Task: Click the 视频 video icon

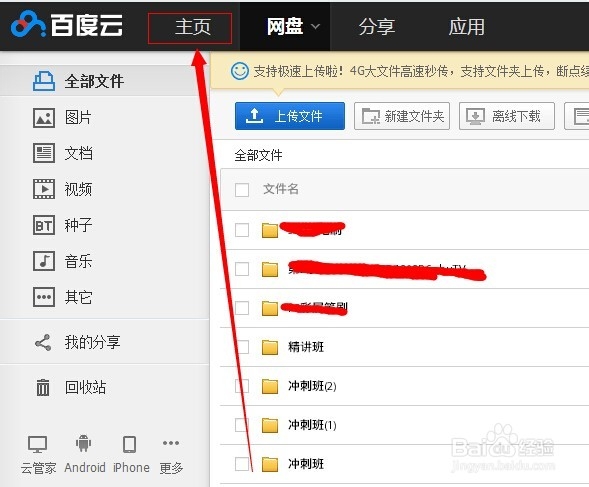Action: [x=44, y=189]
